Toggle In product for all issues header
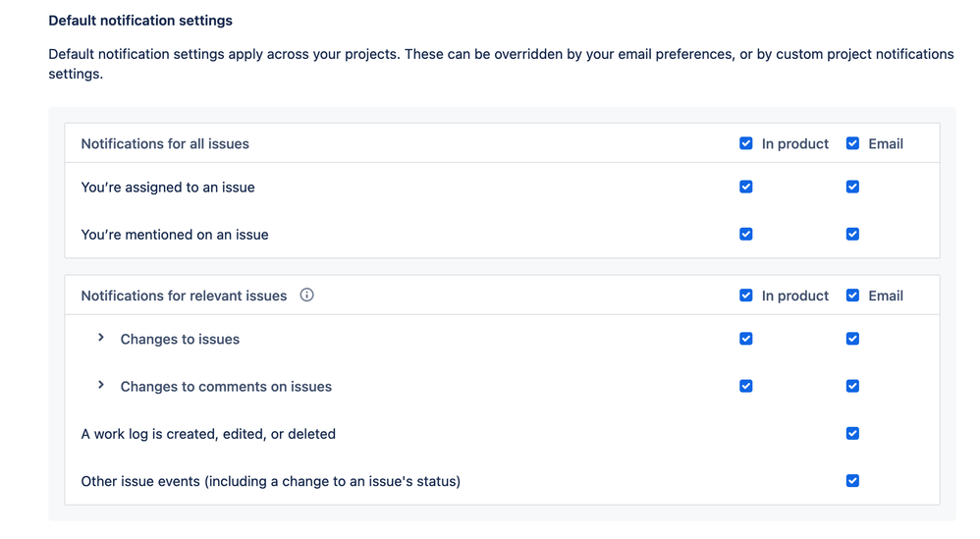 [x=746, y=143]
